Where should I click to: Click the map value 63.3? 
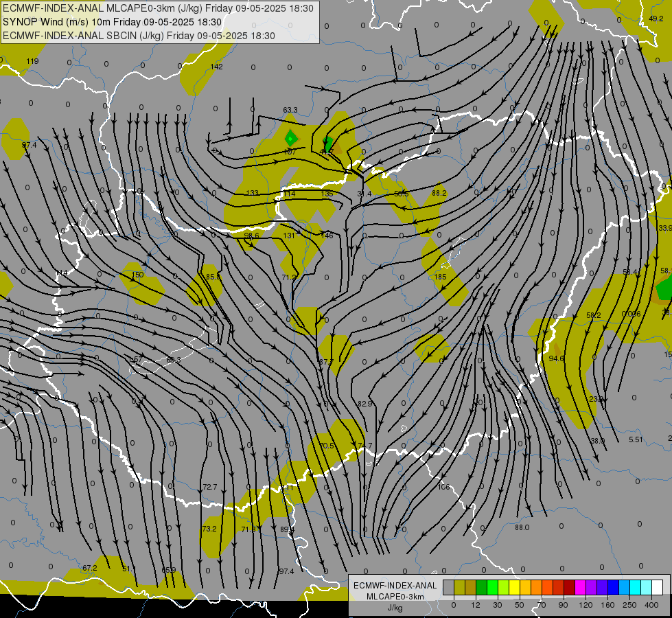point(290,111)
